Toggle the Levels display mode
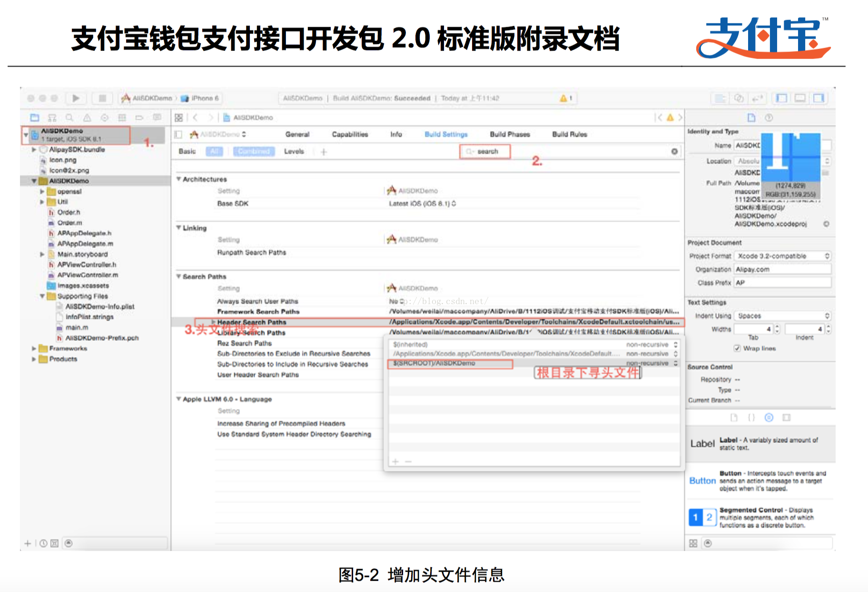 click(294, 151)
